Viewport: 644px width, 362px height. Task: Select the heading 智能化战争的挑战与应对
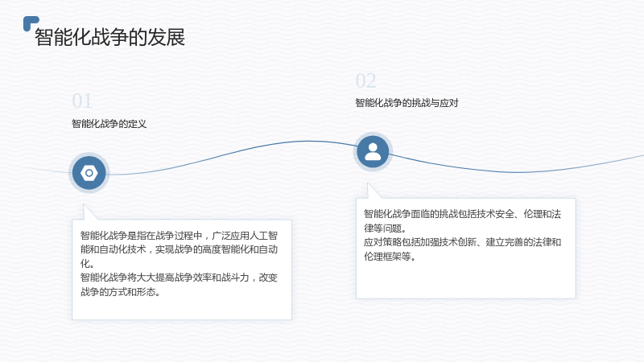(407, 103)
